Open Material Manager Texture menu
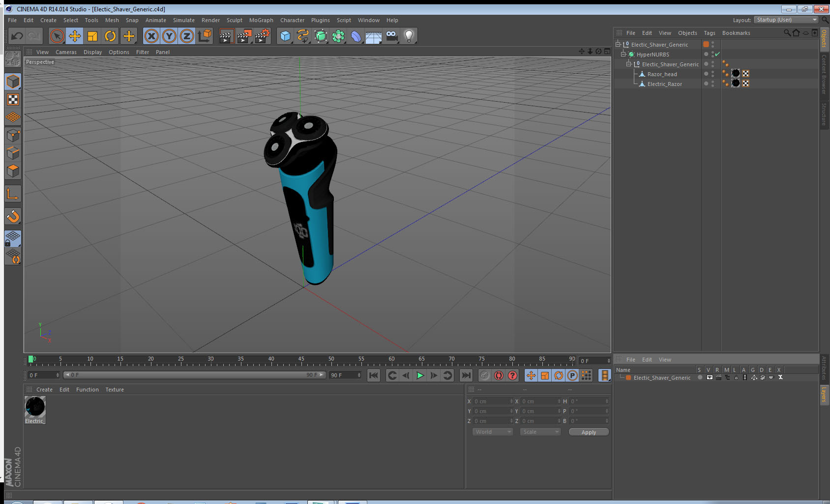 coord(115,390)
